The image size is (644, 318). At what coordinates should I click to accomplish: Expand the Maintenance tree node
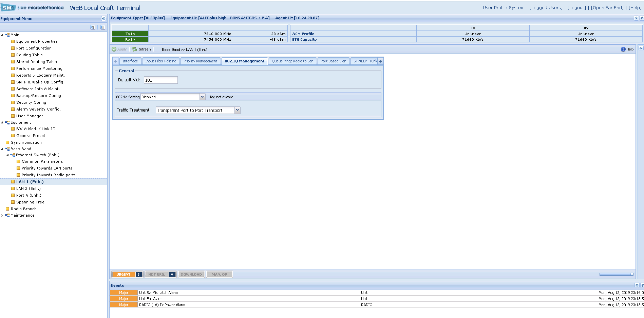click(x=2, y=215)
